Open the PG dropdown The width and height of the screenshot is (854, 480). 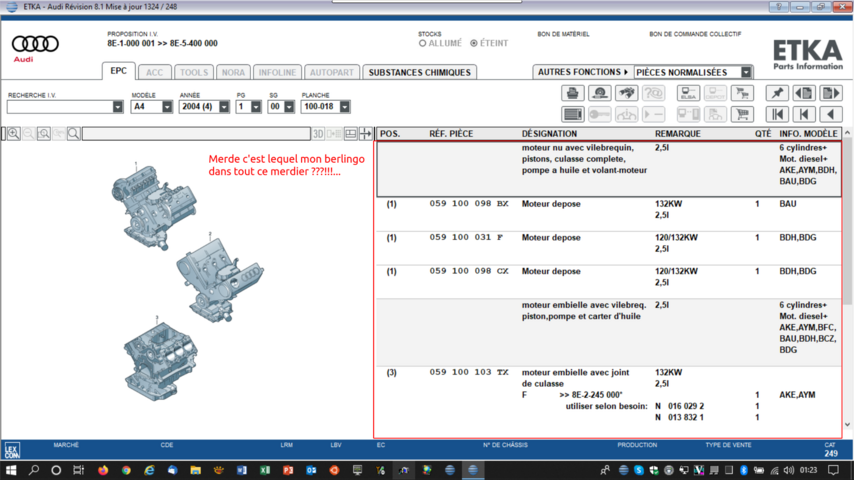[x=256, y=107]
